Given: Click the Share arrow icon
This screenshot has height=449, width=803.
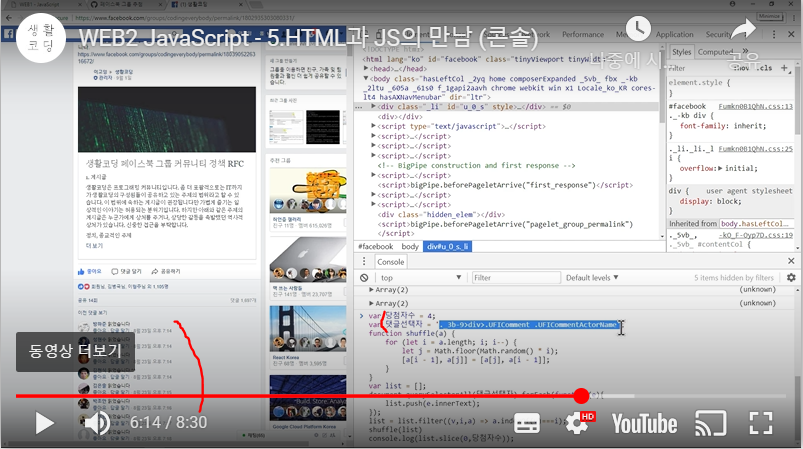Looking at the screenshot, I should [744, 29].
